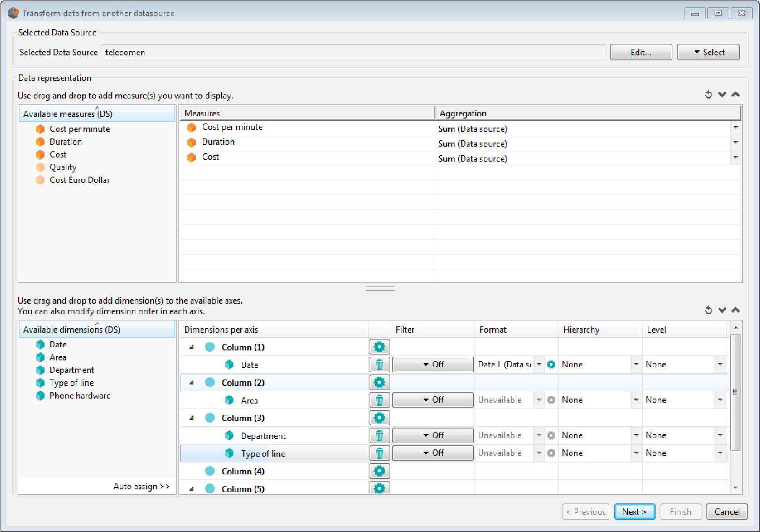760x532 pixels.
Task: Select Cost in the available measures list
Action: (58, 154)
